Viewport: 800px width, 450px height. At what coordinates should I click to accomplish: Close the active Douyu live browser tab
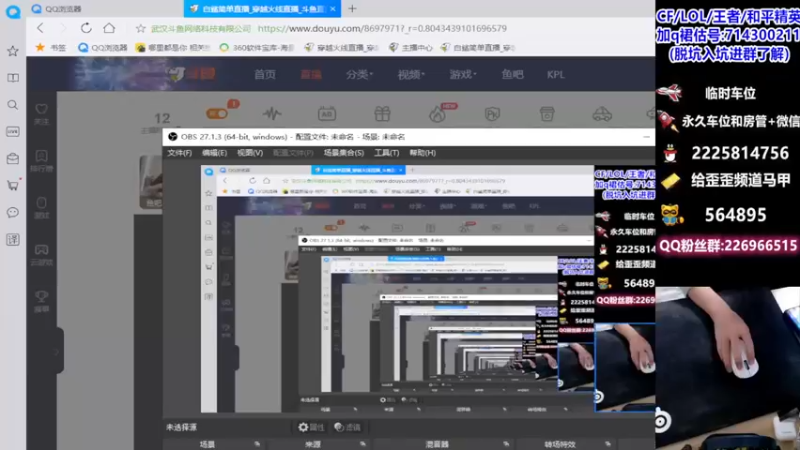click(x=333, y=9)
